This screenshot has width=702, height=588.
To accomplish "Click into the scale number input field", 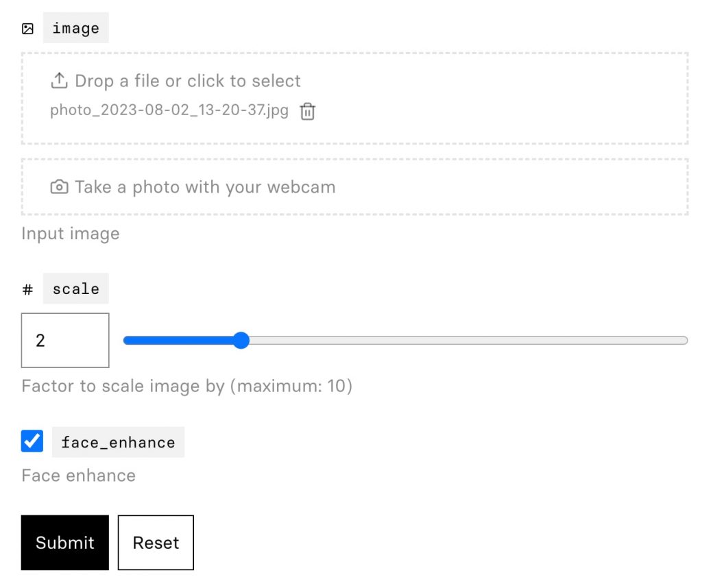I will coord(65,341).
